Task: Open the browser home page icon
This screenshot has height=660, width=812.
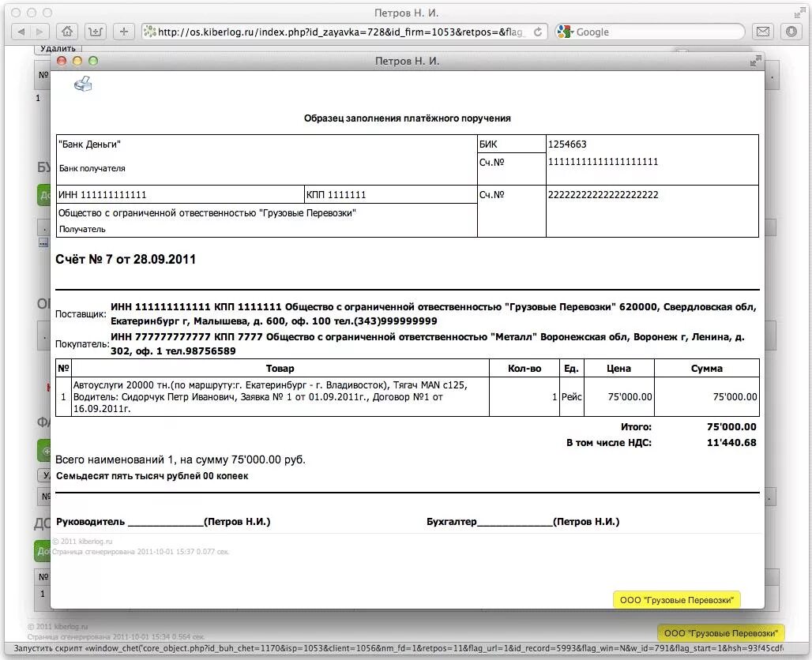Action: click(67, 32)
